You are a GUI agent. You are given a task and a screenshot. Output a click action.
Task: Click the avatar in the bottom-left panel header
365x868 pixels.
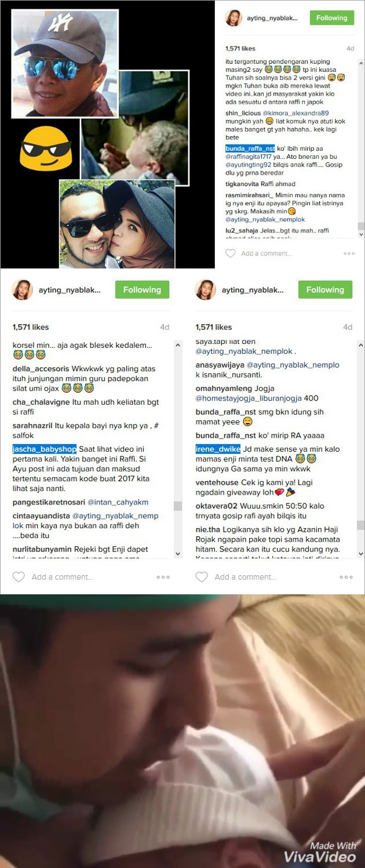coord(22,289)
